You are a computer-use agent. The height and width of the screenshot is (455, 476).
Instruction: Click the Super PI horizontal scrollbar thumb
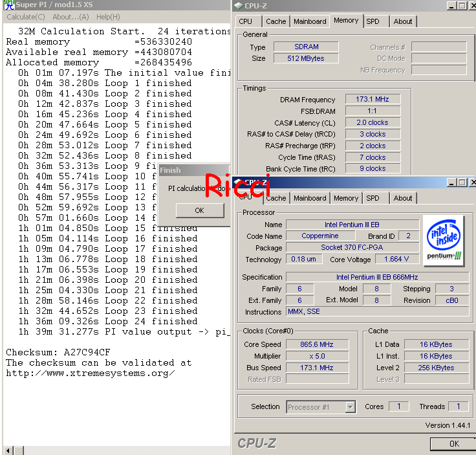click(19, 450)
